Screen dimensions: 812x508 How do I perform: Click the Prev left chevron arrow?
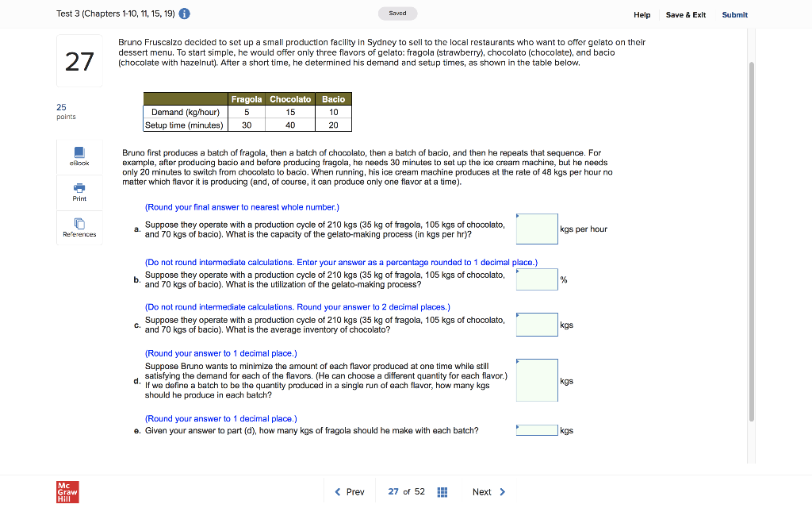338,492
